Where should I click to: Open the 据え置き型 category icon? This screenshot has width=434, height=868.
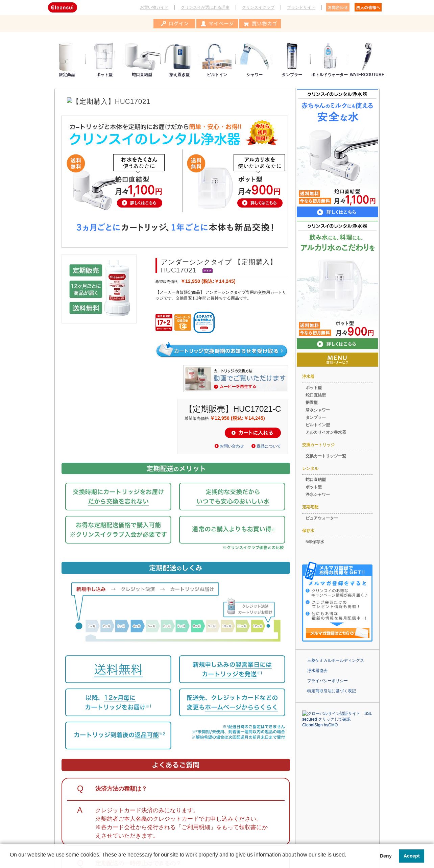click(x=179, y=60)
